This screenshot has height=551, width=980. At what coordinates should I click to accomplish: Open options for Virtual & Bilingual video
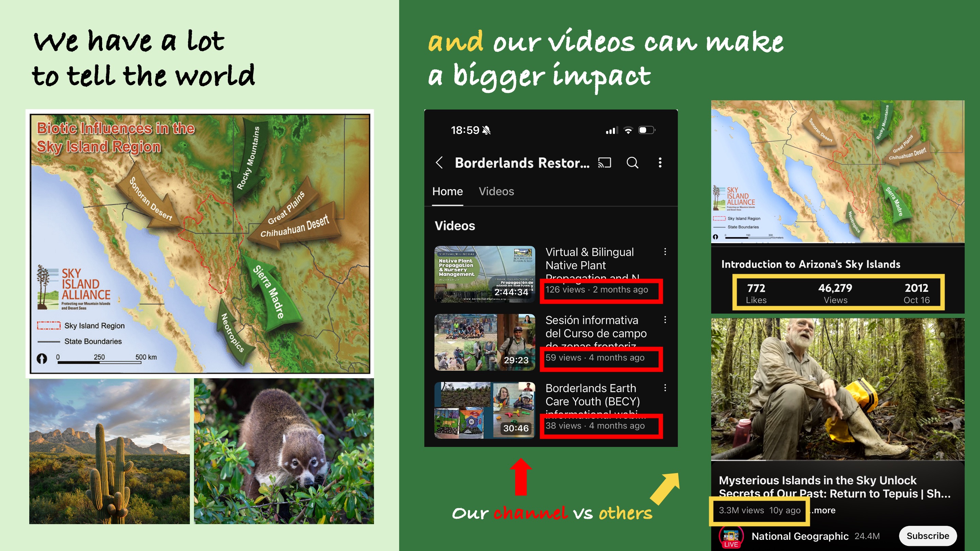click(665, 252)
